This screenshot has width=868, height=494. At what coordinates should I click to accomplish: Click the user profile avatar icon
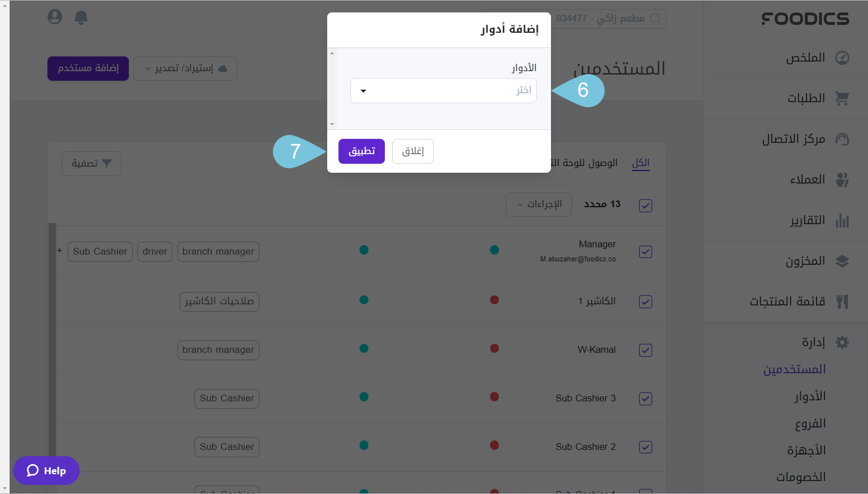tap(55, 17)
